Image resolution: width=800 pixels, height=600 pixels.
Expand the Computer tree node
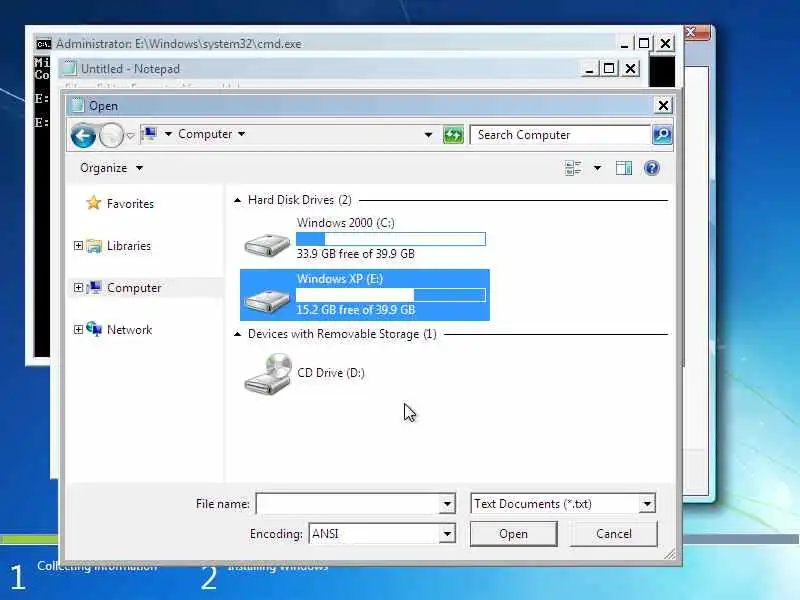(78, 288)
